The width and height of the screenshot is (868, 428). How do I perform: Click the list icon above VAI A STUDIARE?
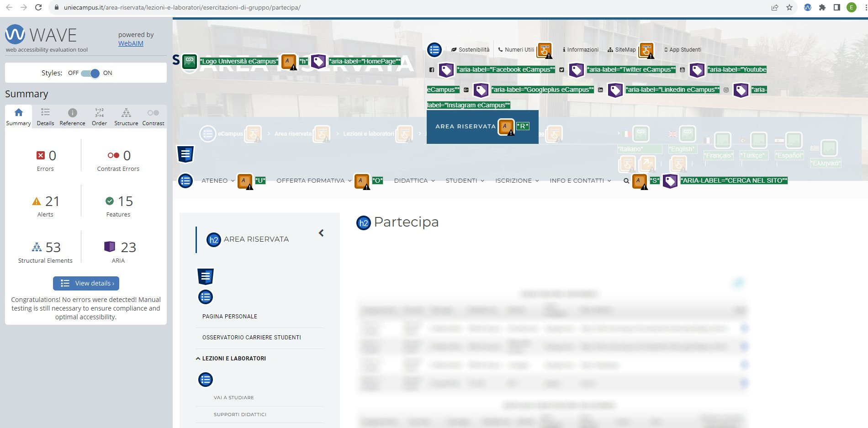pyautogui.click(x=206, y=380)
